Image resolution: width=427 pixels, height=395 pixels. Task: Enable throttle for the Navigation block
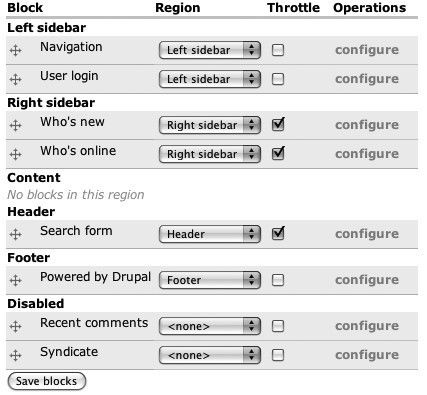tap(278, 50)
